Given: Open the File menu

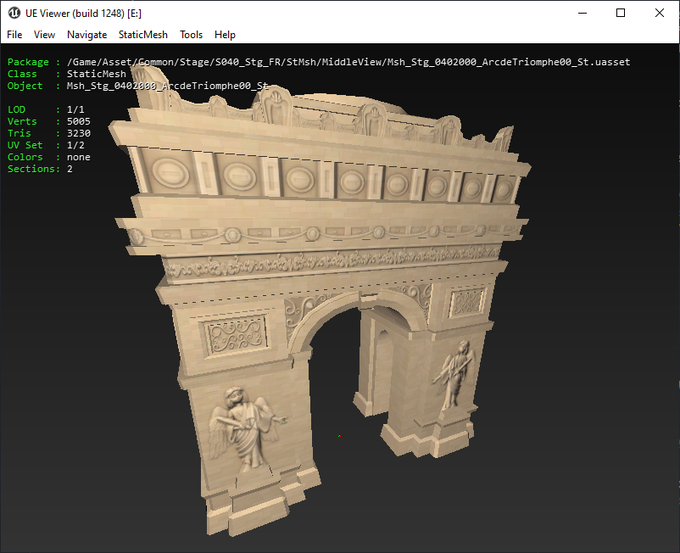Looking at the screenshot, I should pyautogui.click(x=14, y=34).
